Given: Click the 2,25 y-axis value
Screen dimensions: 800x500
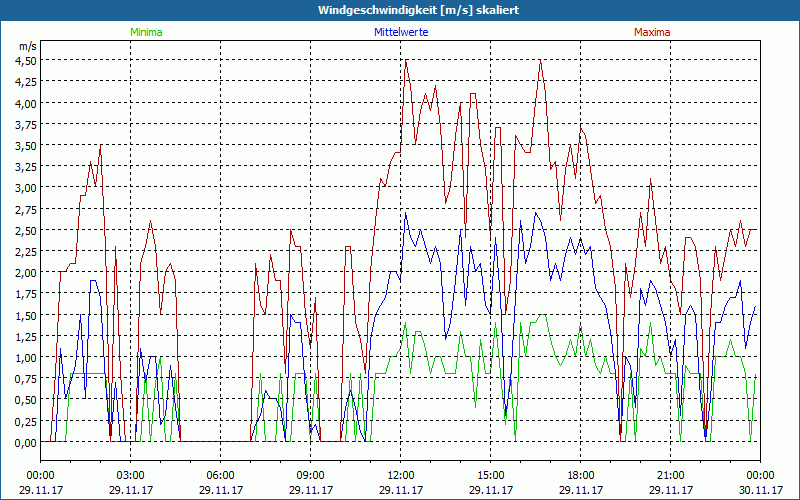Looking at the screenshot, I should pos(26,252).
